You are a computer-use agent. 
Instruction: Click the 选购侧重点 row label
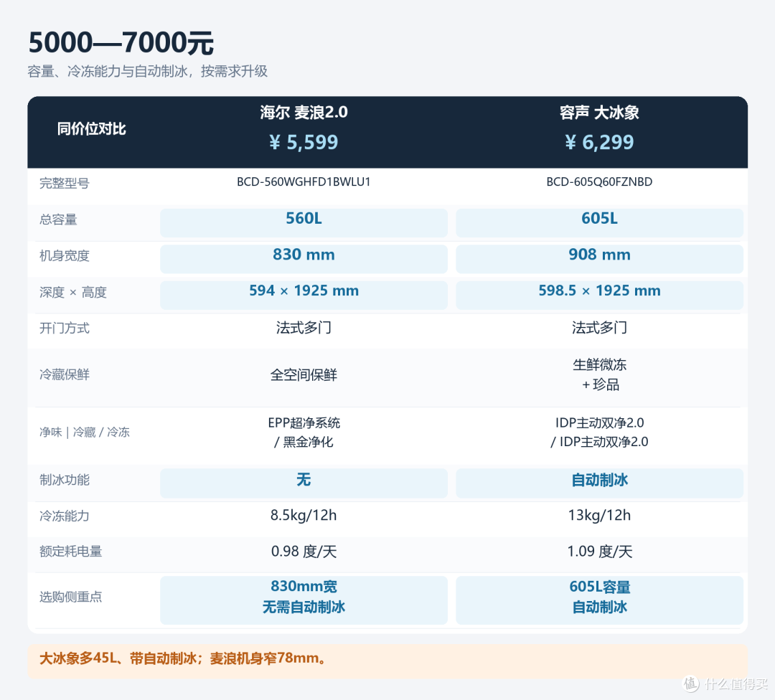70,597
